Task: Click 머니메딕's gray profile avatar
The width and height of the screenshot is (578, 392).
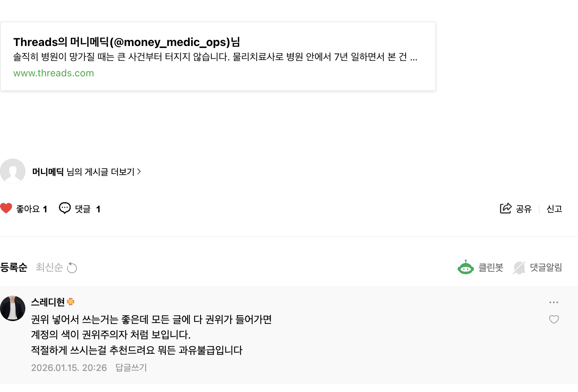Action: (12, 171)
